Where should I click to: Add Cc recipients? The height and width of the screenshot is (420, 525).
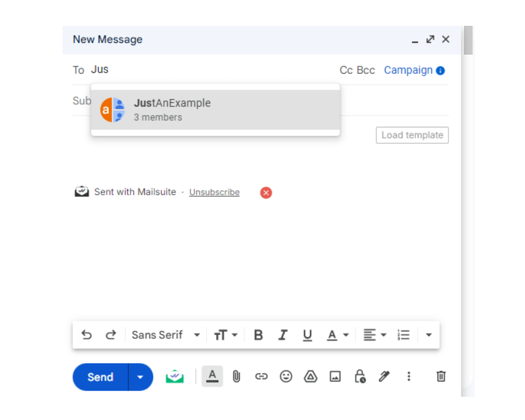pyautogui.click(x=346, y=70)
